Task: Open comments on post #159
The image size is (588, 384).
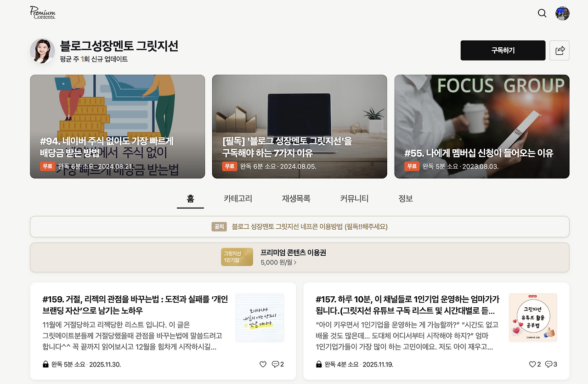Action: [x=277, y=364]
